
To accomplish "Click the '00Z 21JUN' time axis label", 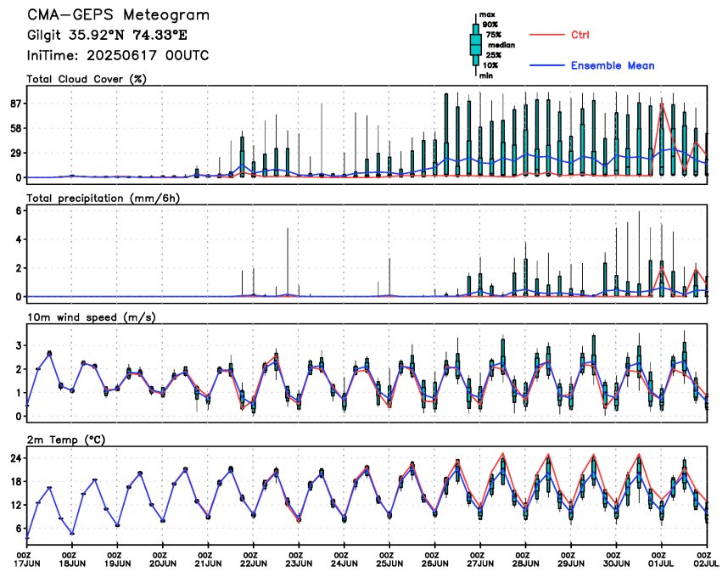I will coord(209,559).
